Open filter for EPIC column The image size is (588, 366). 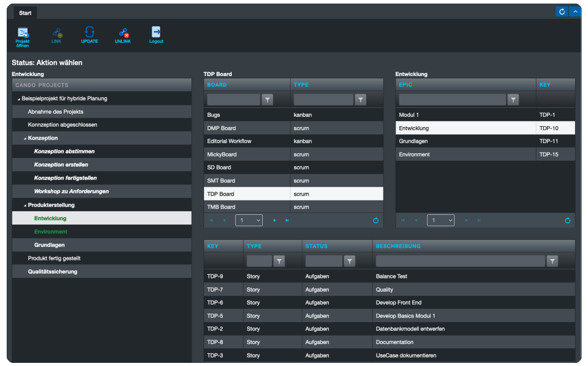[x=513, y=100]
